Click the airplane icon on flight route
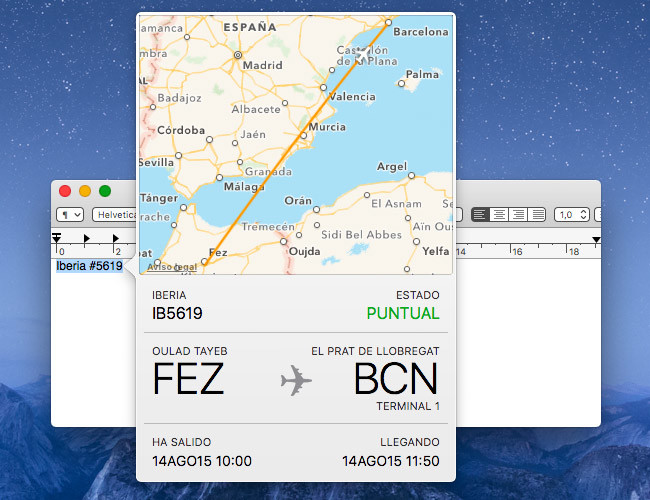This screenshot has width=650, height=500. pyautogui.click(x=362, y=54)
